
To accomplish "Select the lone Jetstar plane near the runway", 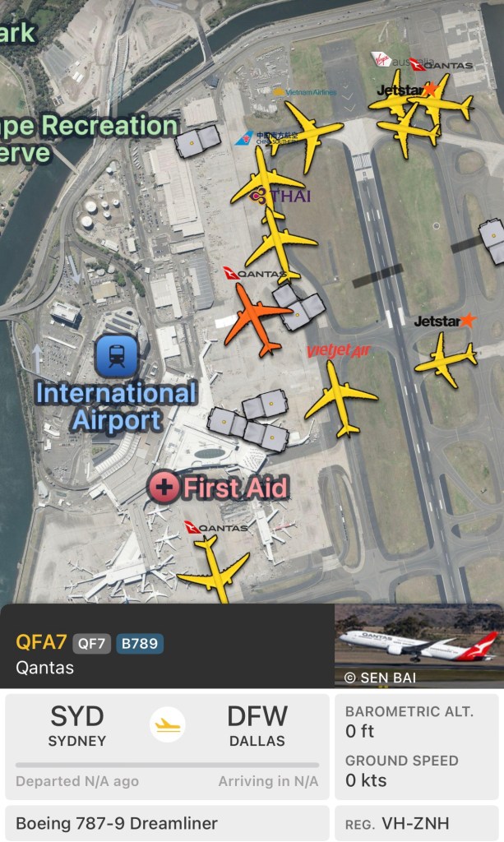I will pos(445,360).
